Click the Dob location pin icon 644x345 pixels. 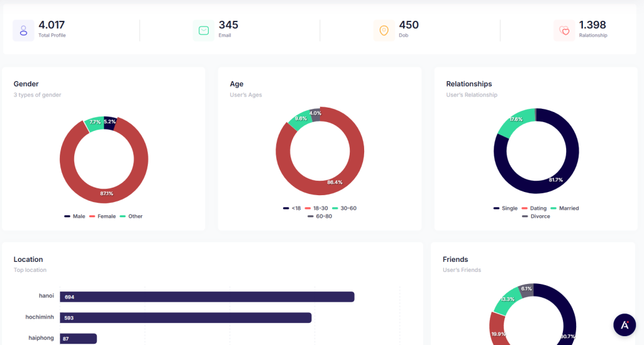coord(384,30)
